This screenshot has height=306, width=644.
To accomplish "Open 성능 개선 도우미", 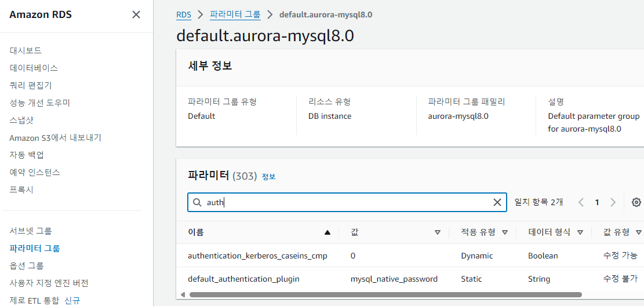I will [40, 103].
